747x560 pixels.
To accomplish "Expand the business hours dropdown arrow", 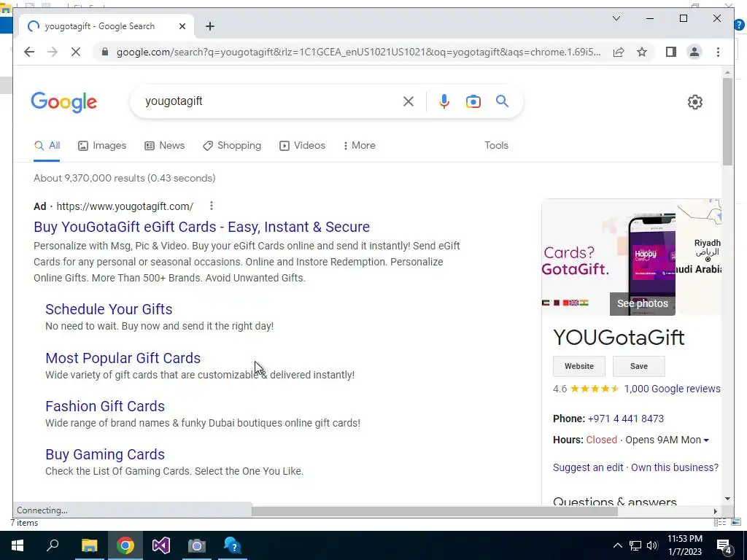I will tap(706, 440).
